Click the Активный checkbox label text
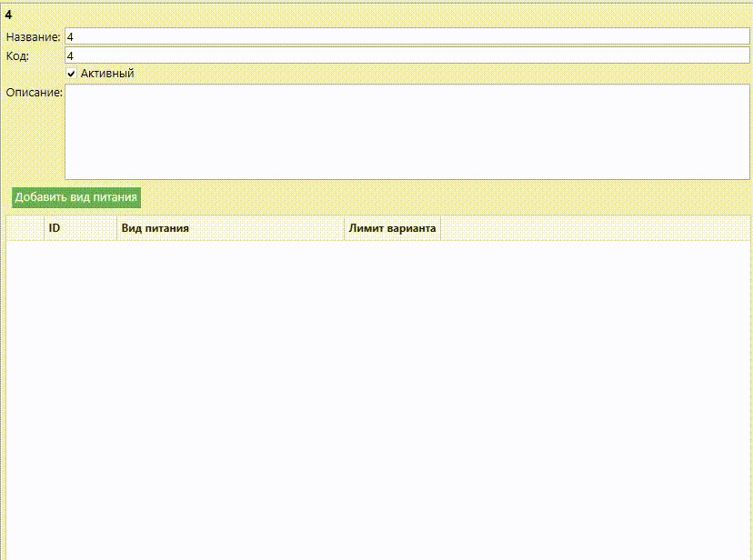753x560 pixels. 107,74
